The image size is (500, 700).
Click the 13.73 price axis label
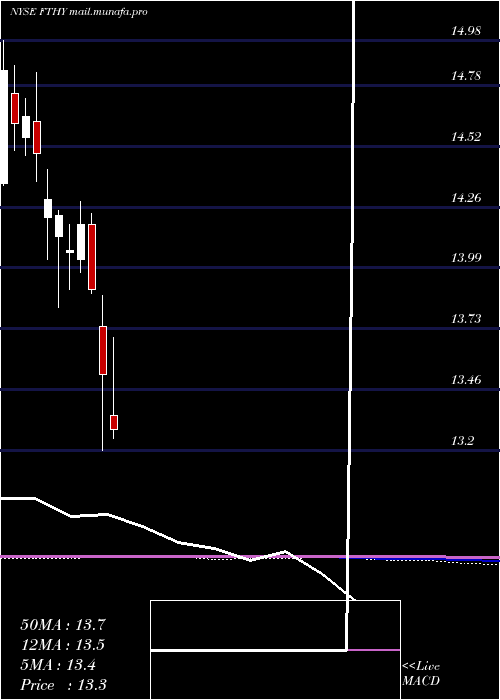[x=466, y=319]
